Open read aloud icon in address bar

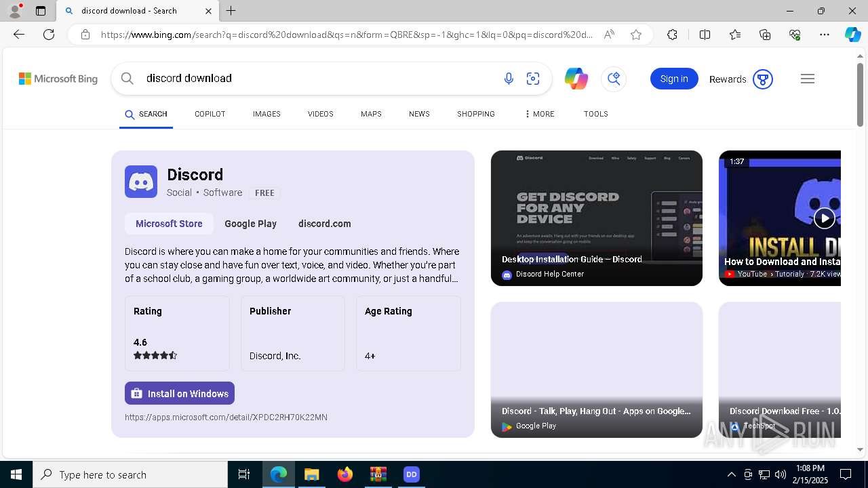click(x=609, y=35)
